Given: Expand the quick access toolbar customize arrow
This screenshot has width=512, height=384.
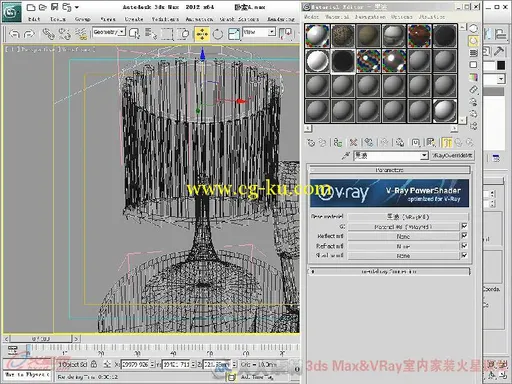Looking at the screenshot, I should (x=77, y=7).
